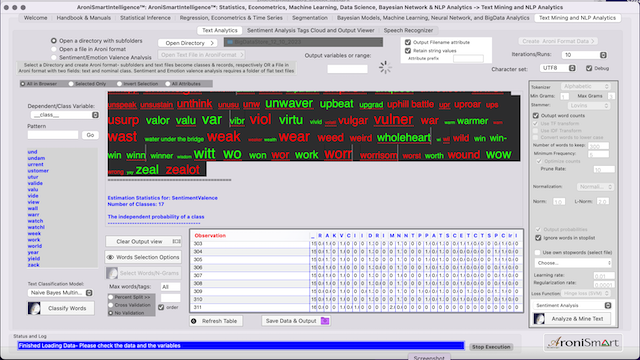
Task: Click the Iterations/Runs stepper arrows
Action: click(603, 55)
